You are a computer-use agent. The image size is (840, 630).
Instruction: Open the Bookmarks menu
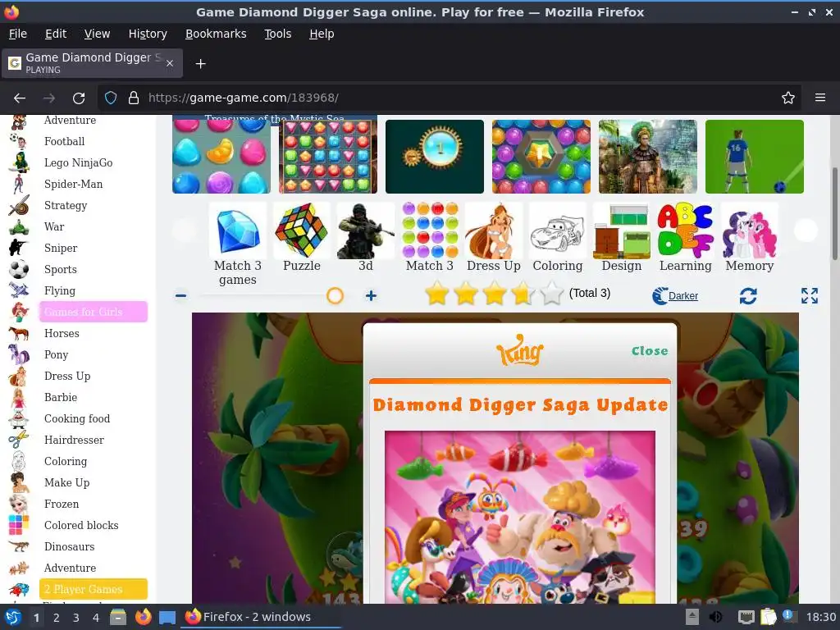(x=216, y=34)
